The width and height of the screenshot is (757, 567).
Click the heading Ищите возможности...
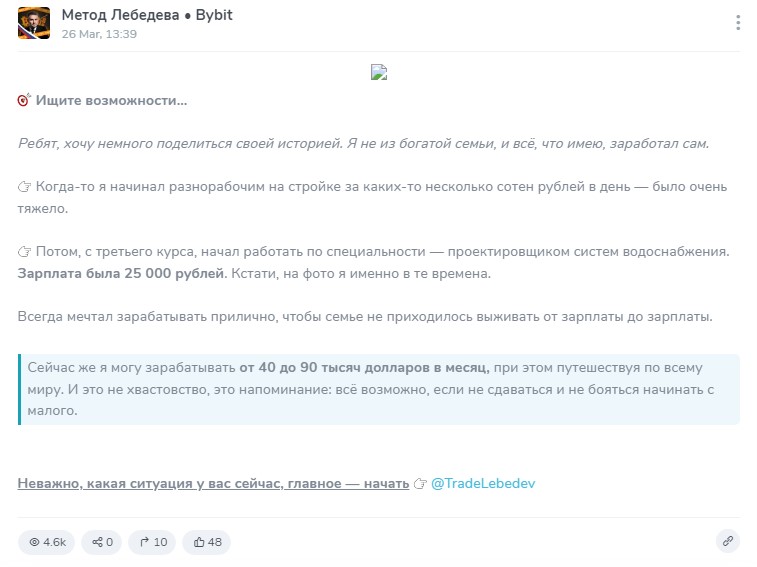[x=111, y=101]
